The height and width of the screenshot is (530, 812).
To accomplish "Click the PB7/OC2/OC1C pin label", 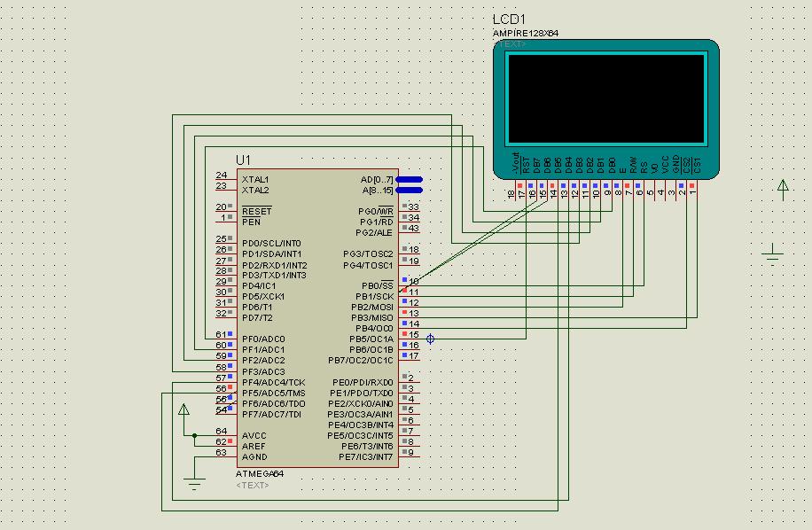I will pos(361,360).
